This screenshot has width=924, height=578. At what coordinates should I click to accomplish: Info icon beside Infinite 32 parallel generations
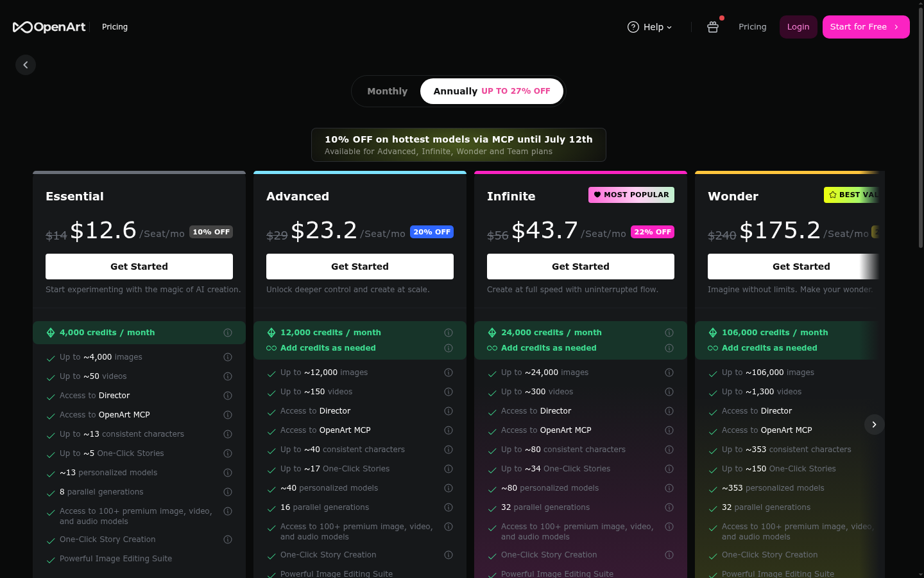pos(669,507)
